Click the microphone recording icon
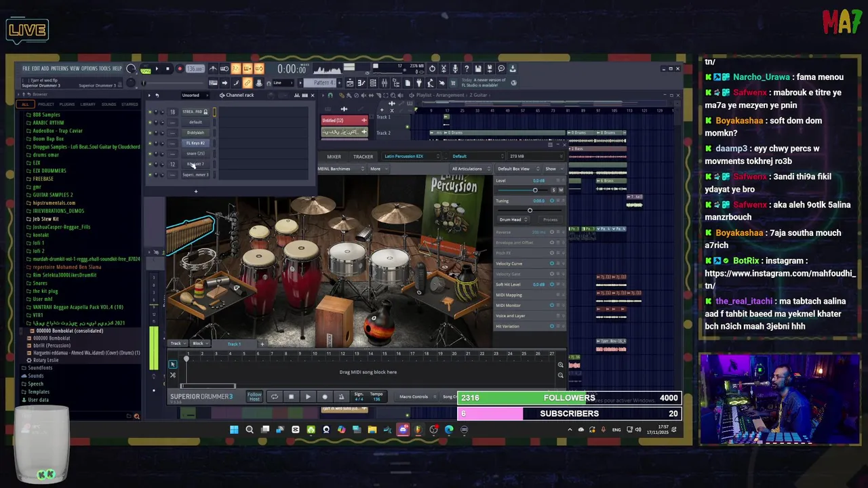 pos(455,68)
